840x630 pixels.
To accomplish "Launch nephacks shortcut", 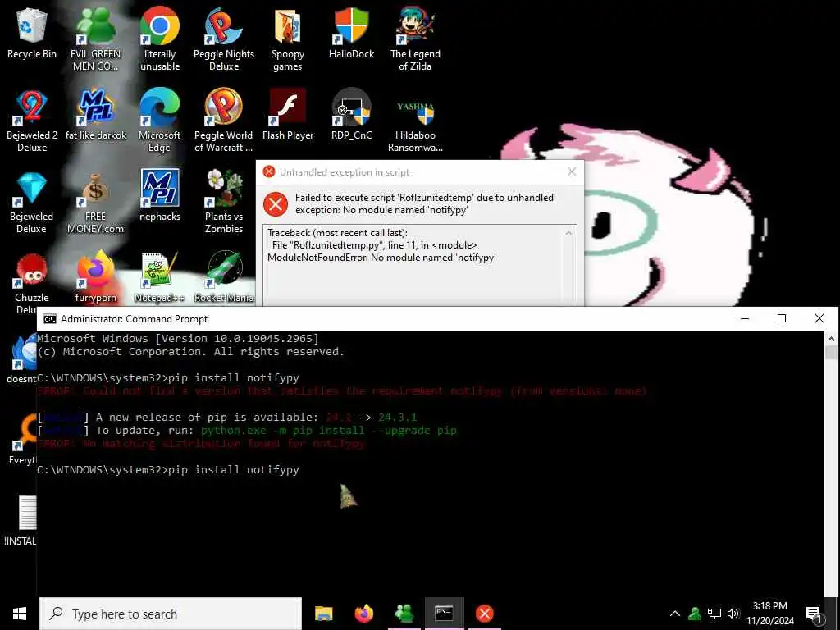I will click(160, 195).
